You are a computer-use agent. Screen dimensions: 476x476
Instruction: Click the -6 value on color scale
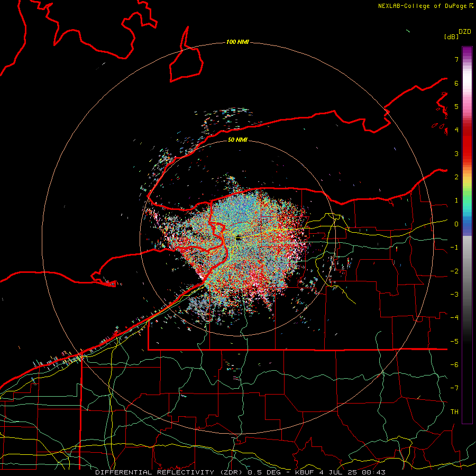coord(454,365)
